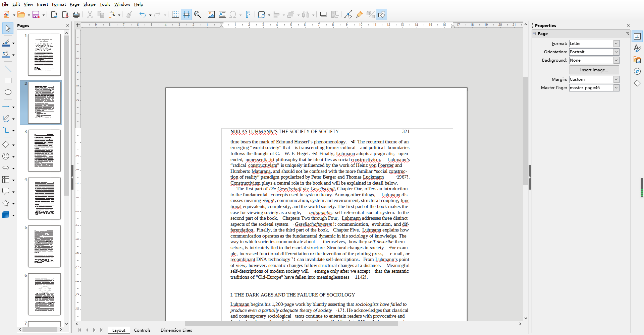The width and height of the screenshot is (644, 335).
Task: Click Insert Special Character omega icon
Action: (233, 14)
